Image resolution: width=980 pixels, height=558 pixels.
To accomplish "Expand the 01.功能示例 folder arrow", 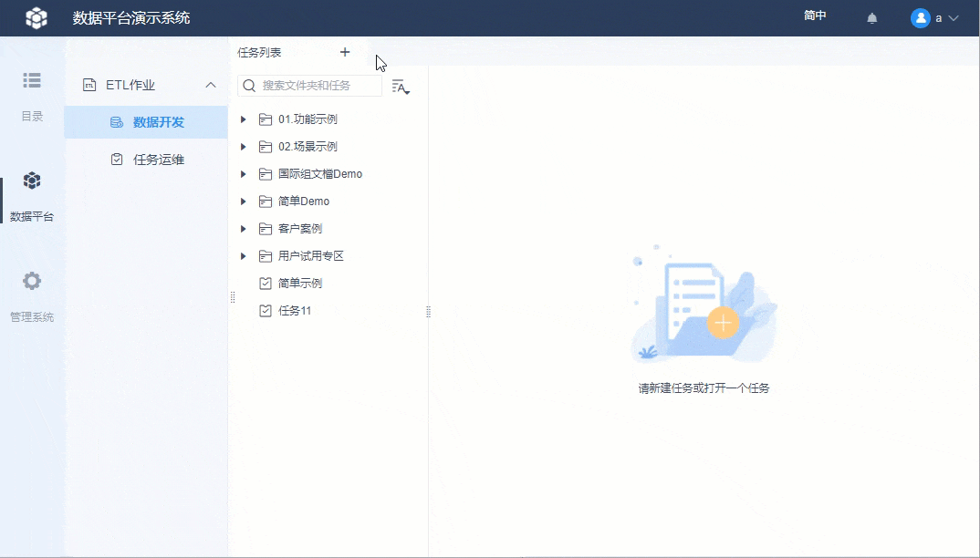I will coord(243,119).
